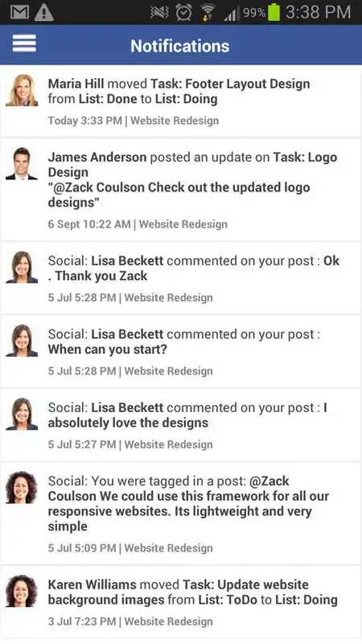Viewport: 362px width, 644px height.
Task: Open Lisa Beckett's 'When can you start?' comment
Action: (181, 352)
